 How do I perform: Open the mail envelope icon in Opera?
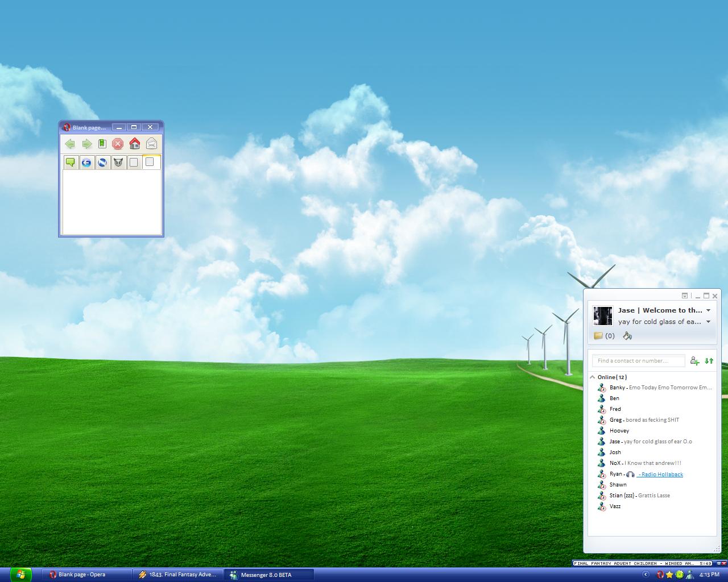(x=151, y=144)
